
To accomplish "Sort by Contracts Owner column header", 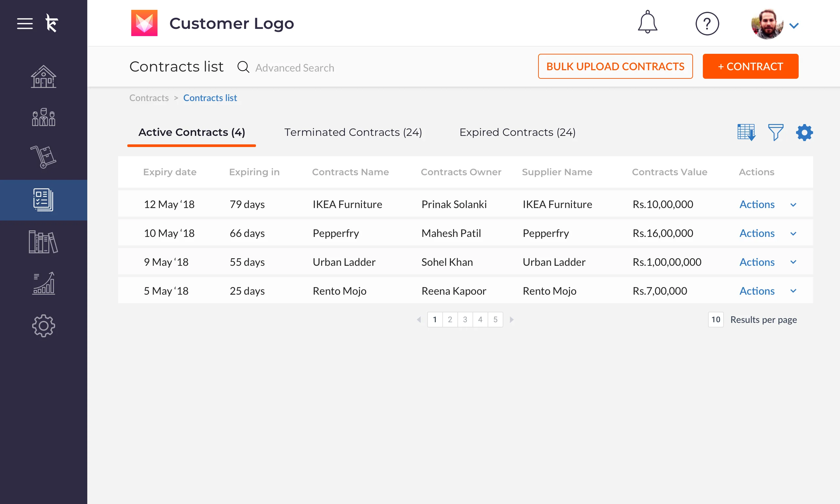I will point(461,172).
